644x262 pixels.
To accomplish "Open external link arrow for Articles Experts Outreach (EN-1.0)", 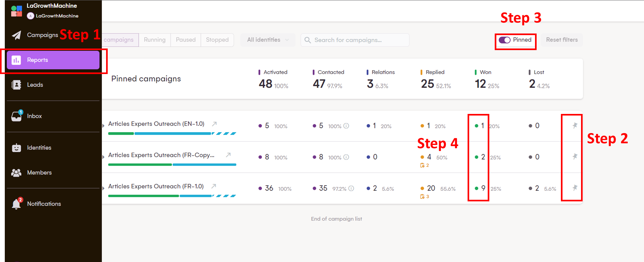I will pos(214,124).
